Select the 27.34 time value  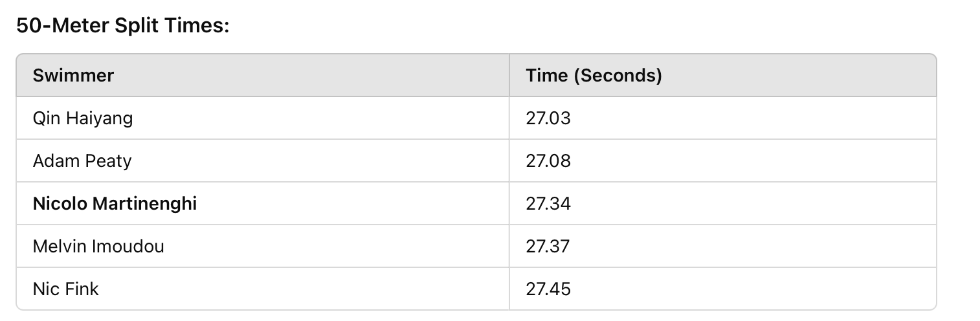548,204
